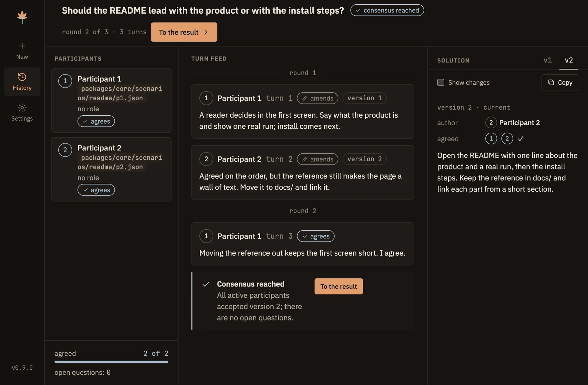This screenshot has width=588, height=385.
Task: Click the version 2 tag on turn 2
Action: tap(364, 159)
